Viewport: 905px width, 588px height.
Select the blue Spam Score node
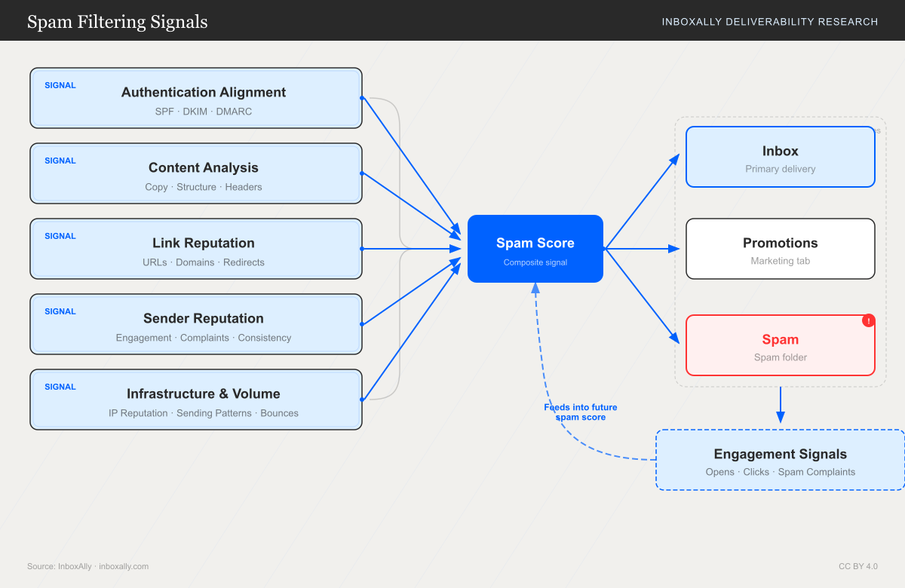(x=535, y=249)
